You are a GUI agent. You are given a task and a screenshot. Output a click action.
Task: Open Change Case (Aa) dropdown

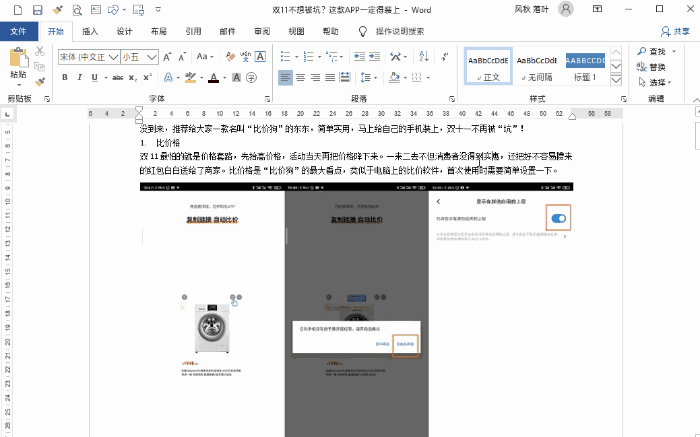coord(205,56)
